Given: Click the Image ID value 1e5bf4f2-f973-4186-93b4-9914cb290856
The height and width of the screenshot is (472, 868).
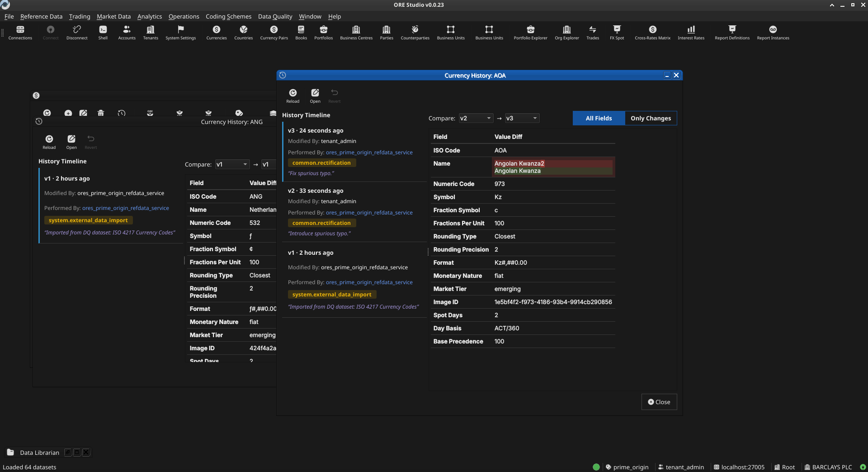Looking at the screenshot, I should pyautogui.click(x=553, y=302).
